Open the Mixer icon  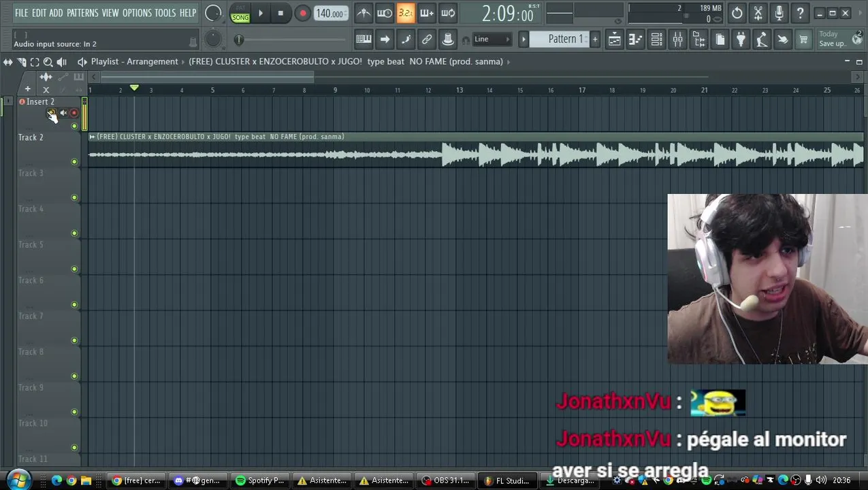[x=677, y=39]
